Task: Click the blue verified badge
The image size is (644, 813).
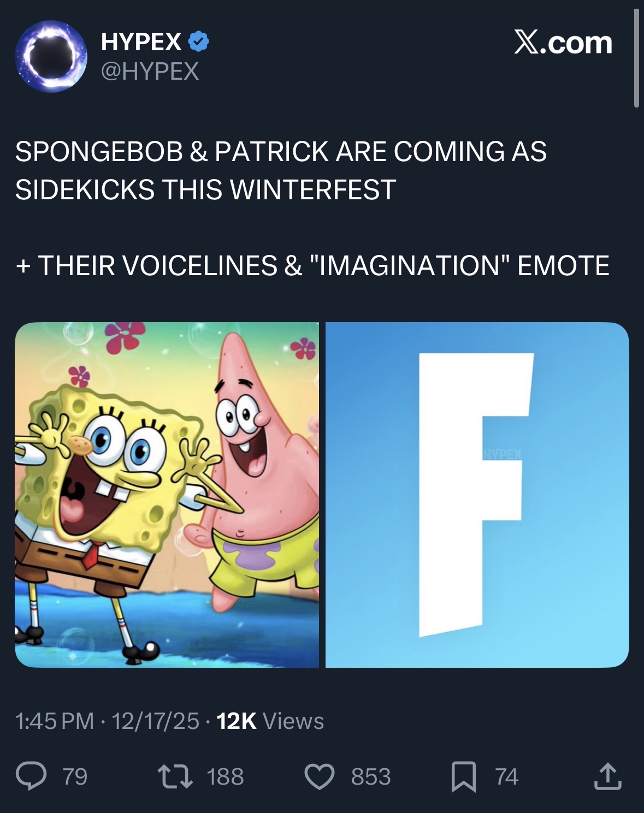Action: [199, 42]
